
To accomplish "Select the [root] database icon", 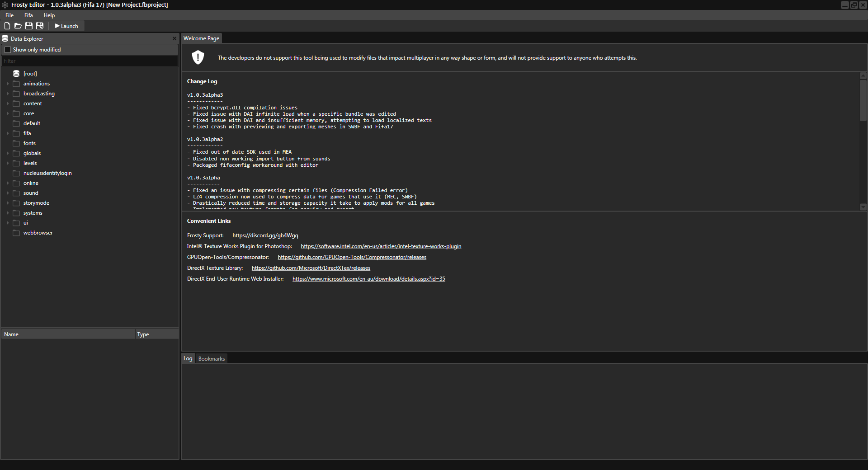I will [x=16, y=73].
